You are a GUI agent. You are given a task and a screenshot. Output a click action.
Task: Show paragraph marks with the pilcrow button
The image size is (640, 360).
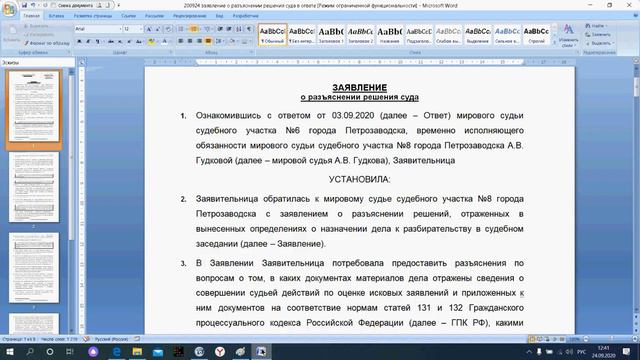[x=249, y=29]
